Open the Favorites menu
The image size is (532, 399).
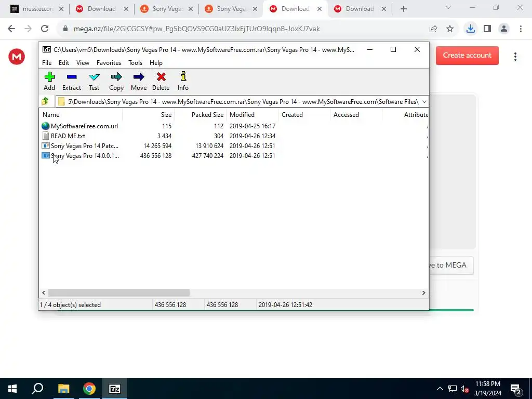coord(109,63)
